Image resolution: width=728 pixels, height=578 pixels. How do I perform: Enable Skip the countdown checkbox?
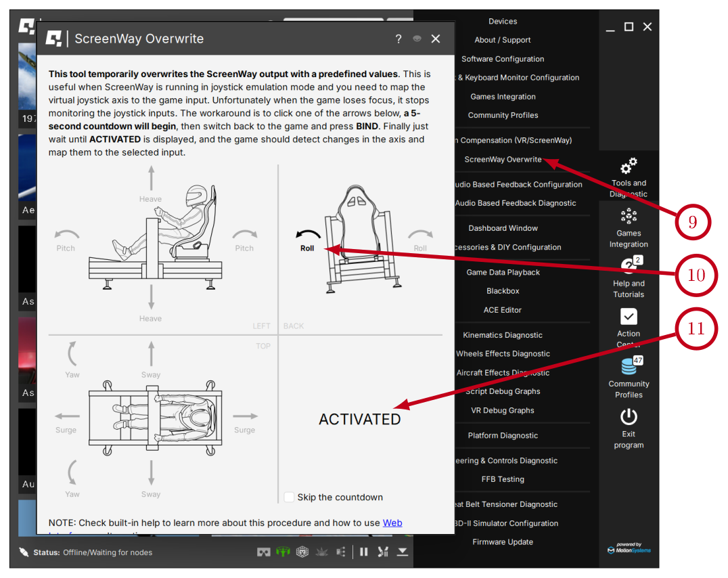click(x=290, y=497)
